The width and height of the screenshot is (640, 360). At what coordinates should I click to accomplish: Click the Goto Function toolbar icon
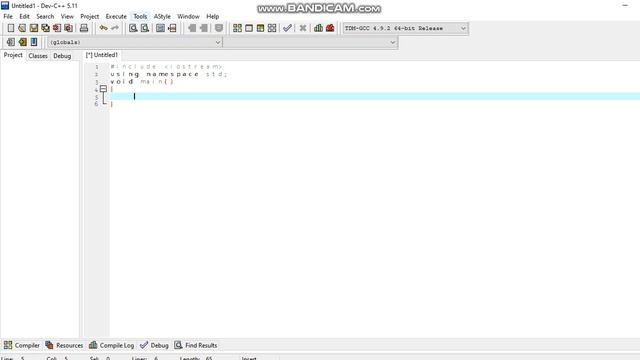[160, 28]
